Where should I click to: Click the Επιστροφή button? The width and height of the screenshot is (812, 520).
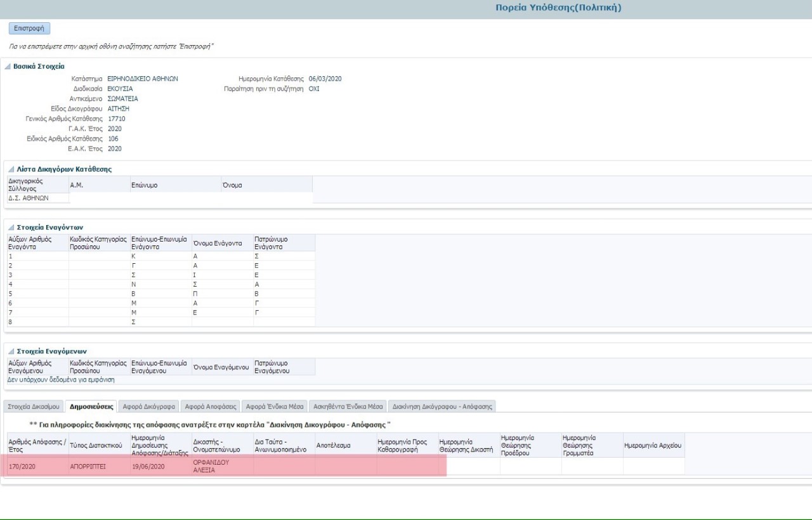click(29, 29)
